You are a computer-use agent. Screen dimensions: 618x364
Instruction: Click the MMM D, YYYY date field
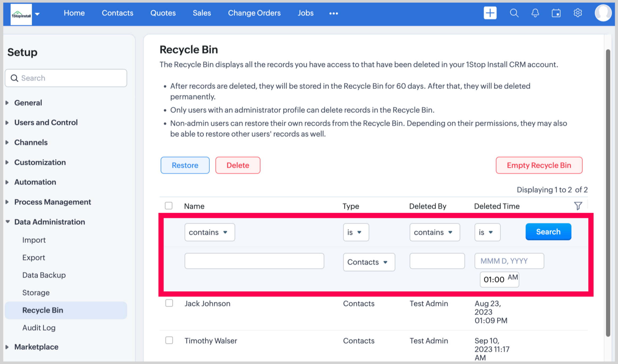[x=509, y=261]
